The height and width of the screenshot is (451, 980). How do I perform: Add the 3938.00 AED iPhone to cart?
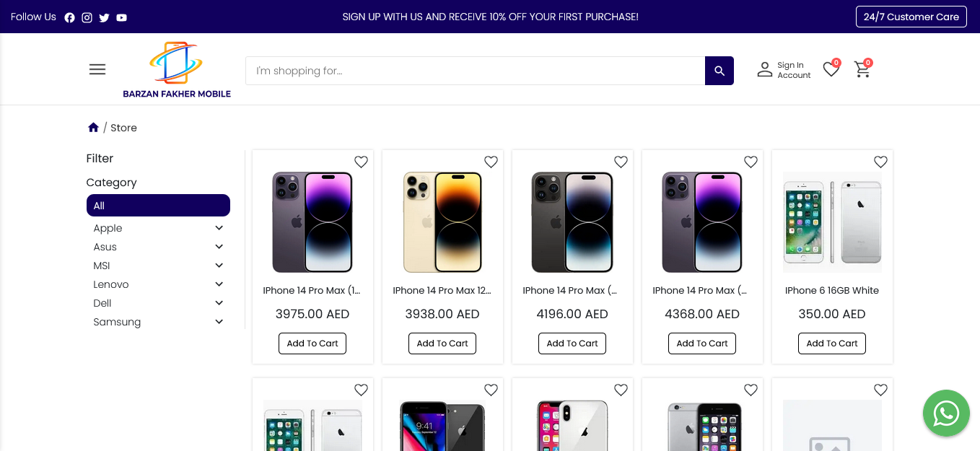(x=442, y=343)
